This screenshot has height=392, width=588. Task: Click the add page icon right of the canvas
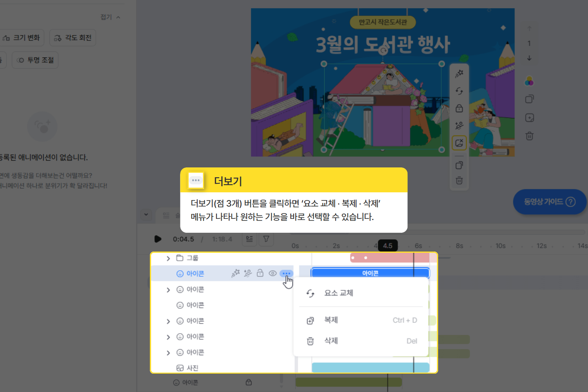pyautogui.click(x=530, y=118)
